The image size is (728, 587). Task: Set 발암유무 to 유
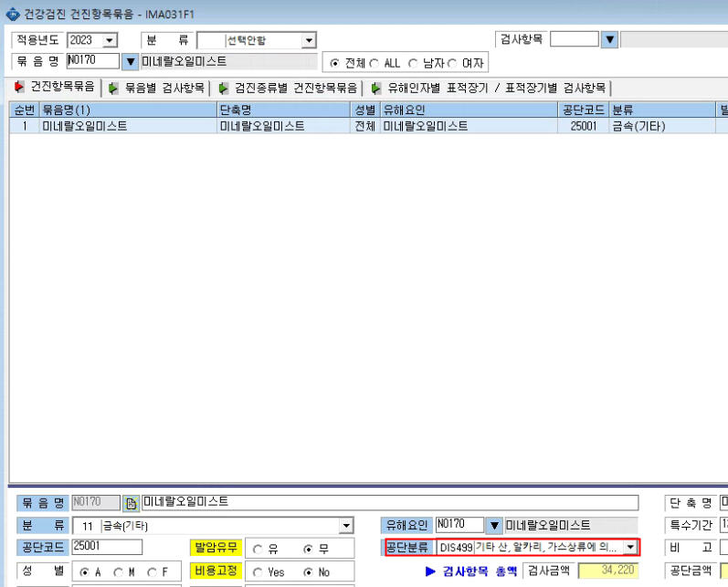(258, 550)
